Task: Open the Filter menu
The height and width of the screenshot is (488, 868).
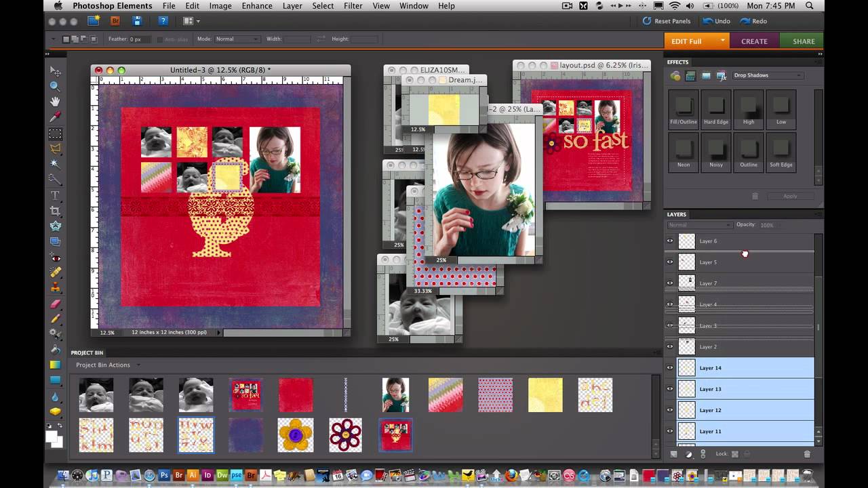Action: 353,6
